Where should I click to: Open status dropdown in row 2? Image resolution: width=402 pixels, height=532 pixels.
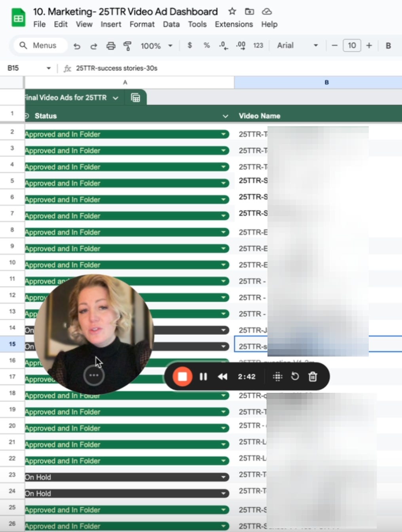coord(224,134)
